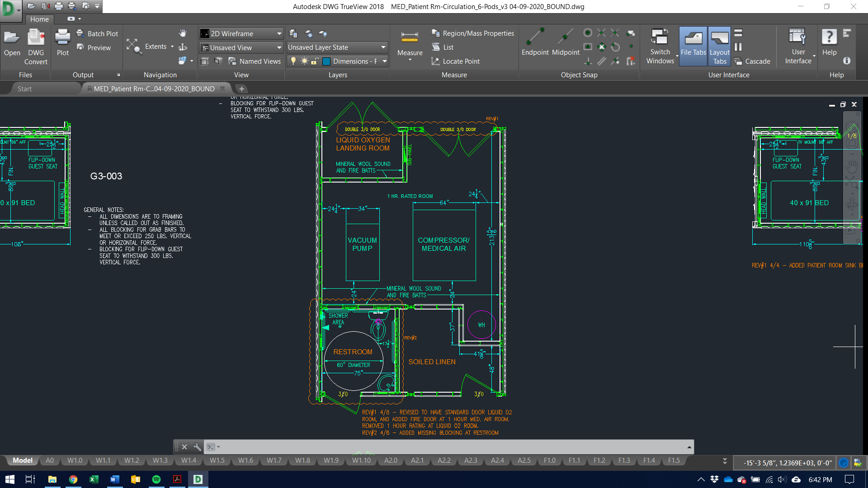Click the Preview button
Screen dimensions: 868x488
point(94,47)
